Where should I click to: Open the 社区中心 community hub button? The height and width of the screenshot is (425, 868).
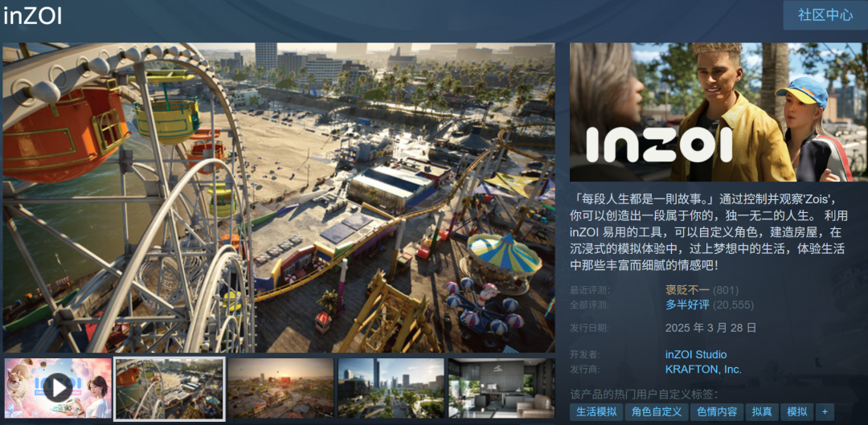click(x=825, y=15)
